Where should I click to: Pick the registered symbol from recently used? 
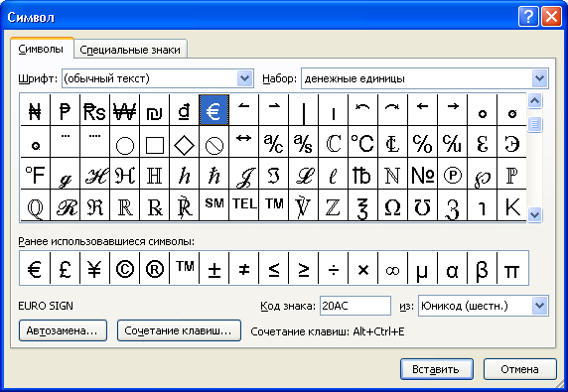coord(154,268)
